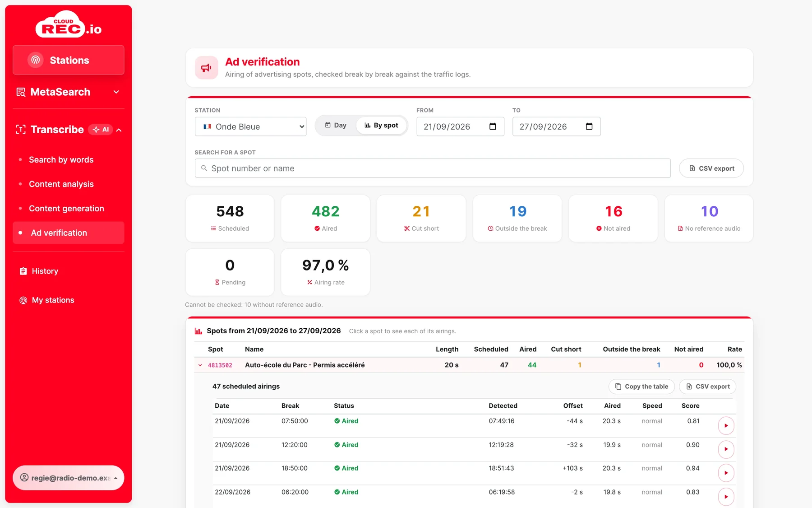Click the 21 Cut short card
Image resolution: width=812 pixels, height=508 pixels.
click(x=421, y=219)
